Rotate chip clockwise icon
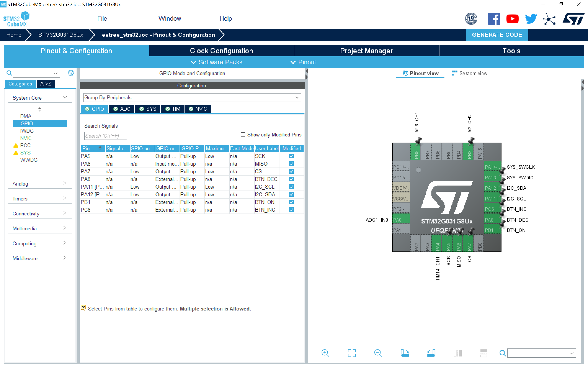The image size is (588, 368). pyautogui.click(x=405, y=353)
